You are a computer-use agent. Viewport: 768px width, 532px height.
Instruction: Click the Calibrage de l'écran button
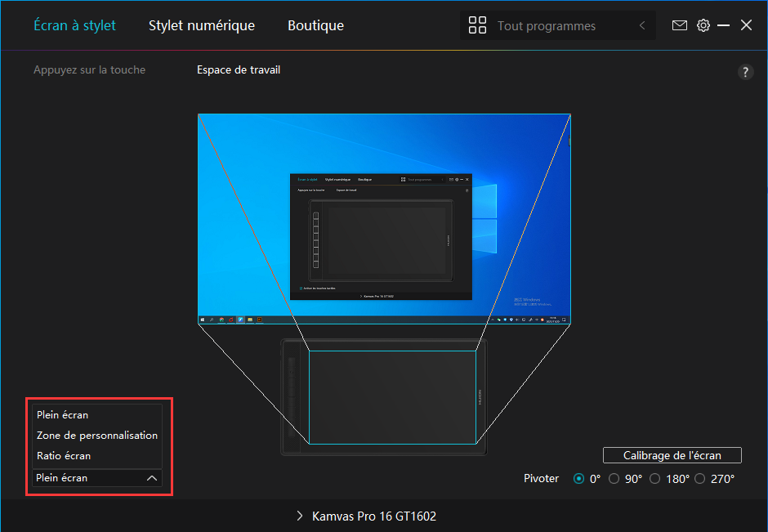tap(672, 455)
